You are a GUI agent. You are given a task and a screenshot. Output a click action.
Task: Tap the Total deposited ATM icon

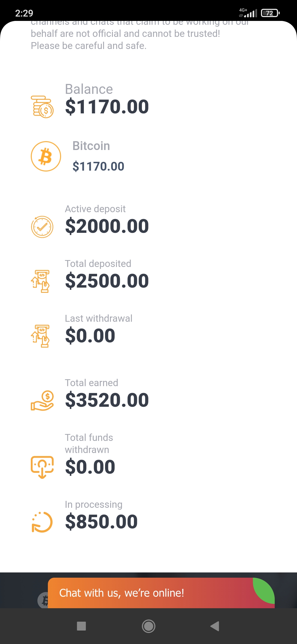click(x=41, y=281)
